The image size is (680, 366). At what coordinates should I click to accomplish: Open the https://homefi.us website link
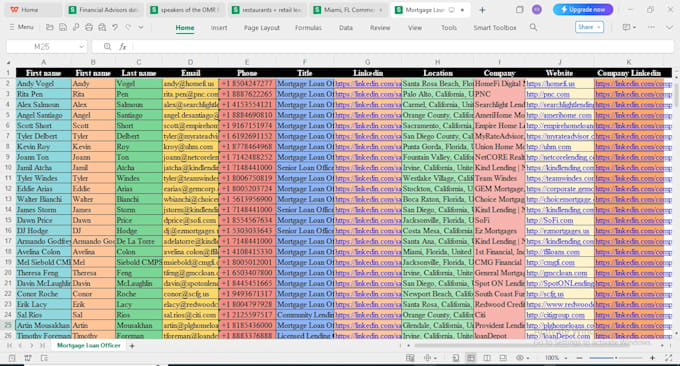point(550,84)
